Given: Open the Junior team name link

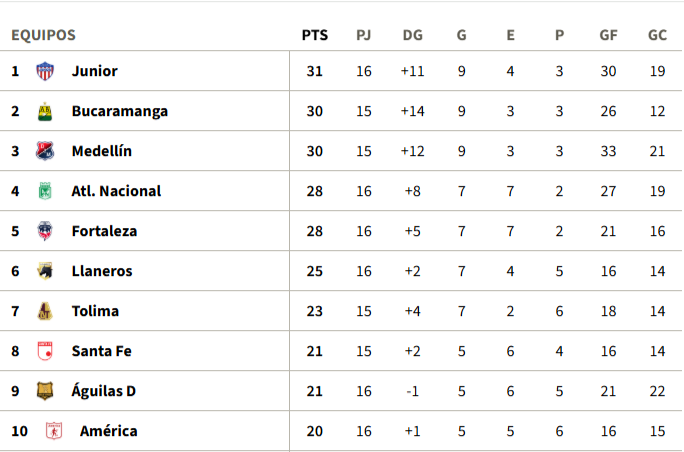Looking at the screenshot, I should click(94, 71).
